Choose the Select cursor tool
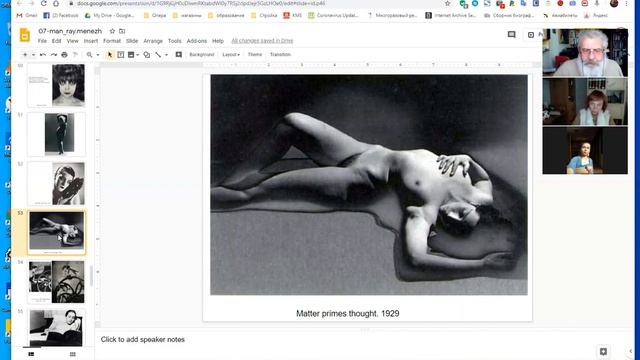The width and height of the screenshot is (640, 360). pos(110,55)
